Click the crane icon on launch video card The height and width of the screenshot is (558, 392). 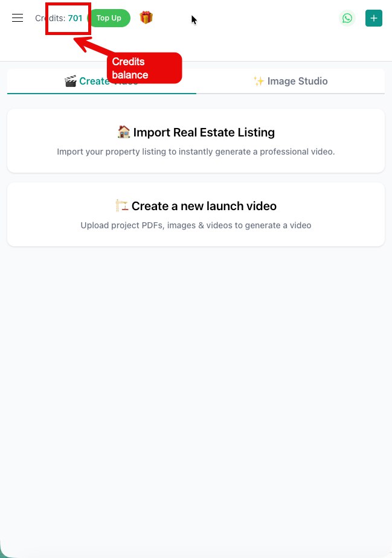121,205
